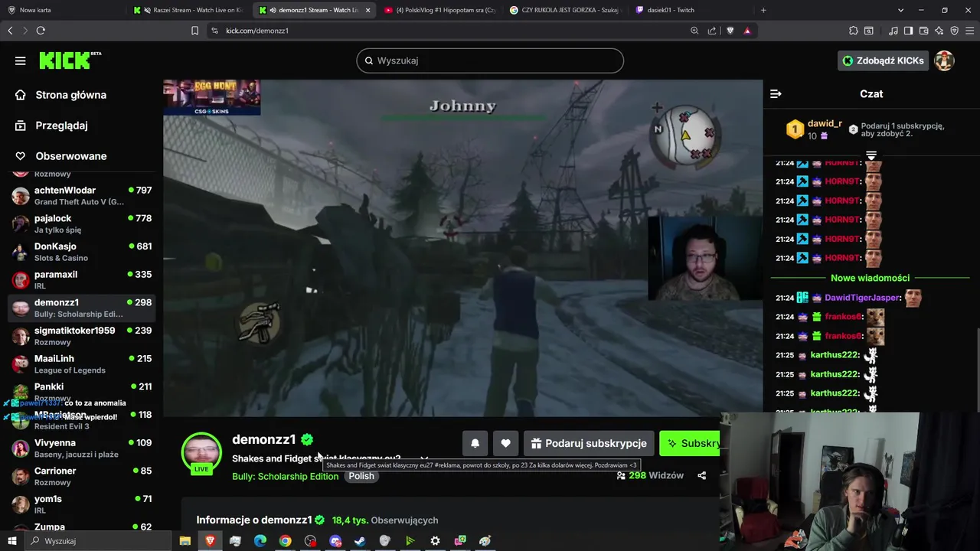Close the demonzz1 Stream tab
Viewport: 980px width, 551px height.
coord(367,10)
